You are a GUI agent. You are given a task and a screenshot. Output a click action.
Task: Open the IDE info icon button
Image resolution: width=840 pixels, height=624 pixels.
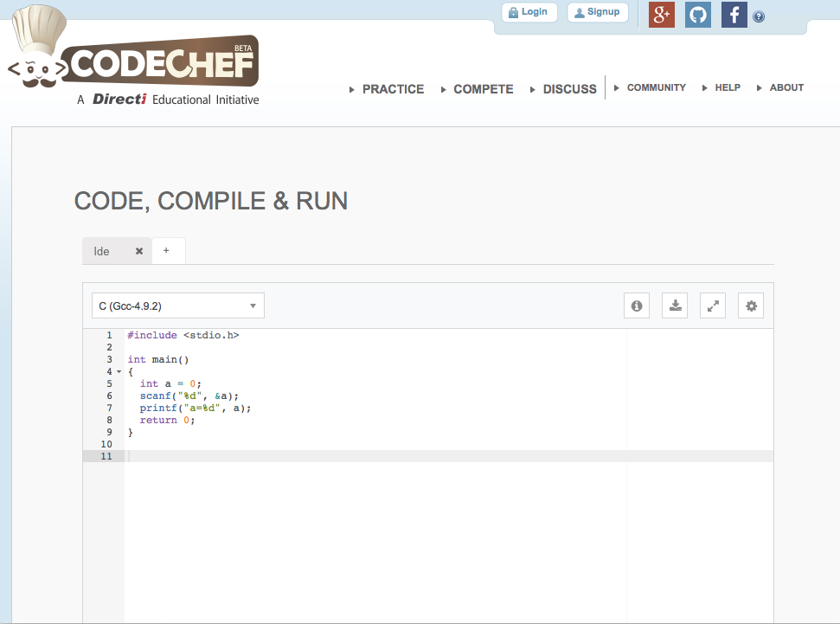(637, 306)
